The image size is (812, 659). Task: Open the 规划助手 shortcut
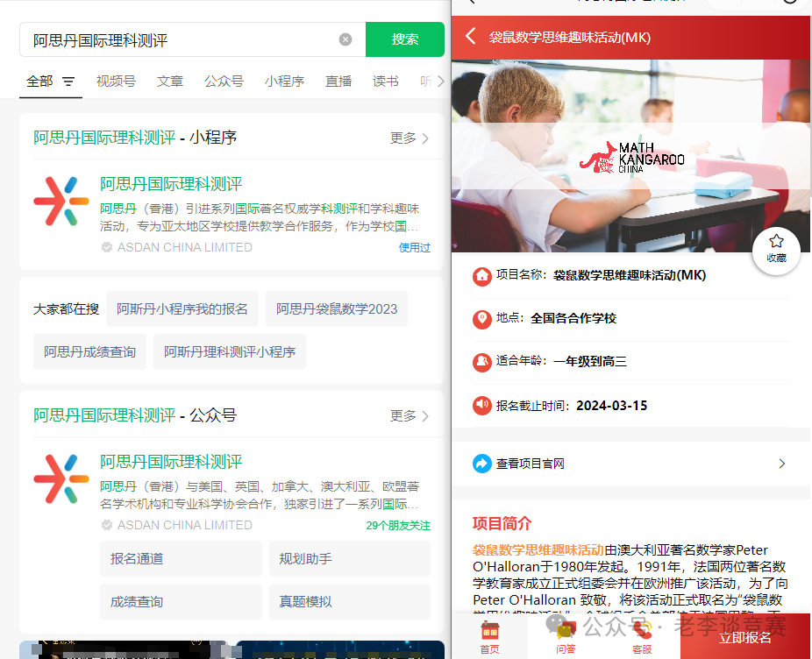click(350, 558)
